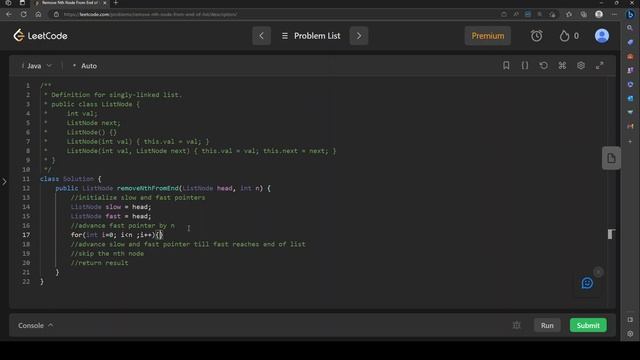This screenshot has width=640, height=360.
Task: Click the add plus icon in Edge sidebar
Action: pos(630,142)
